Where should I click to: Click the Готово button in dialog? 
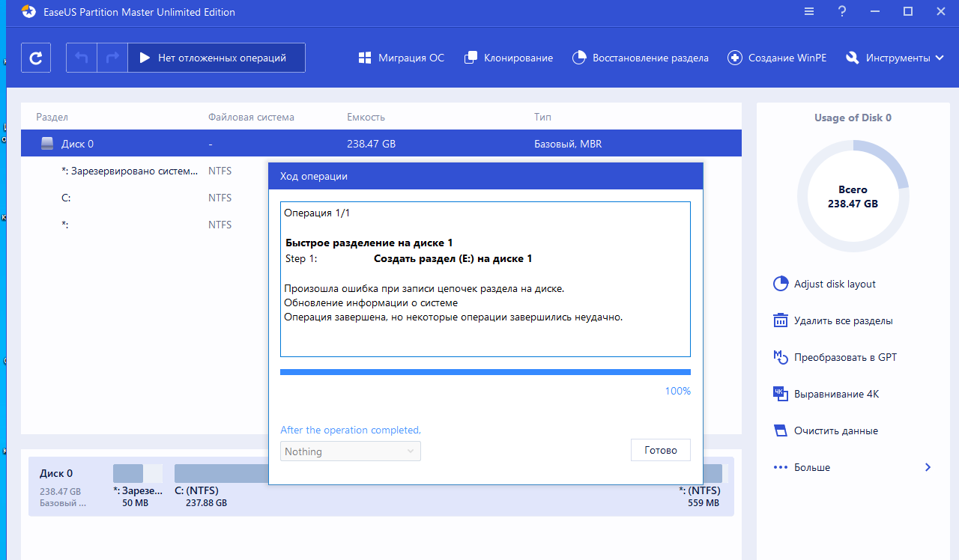(660, 450)
